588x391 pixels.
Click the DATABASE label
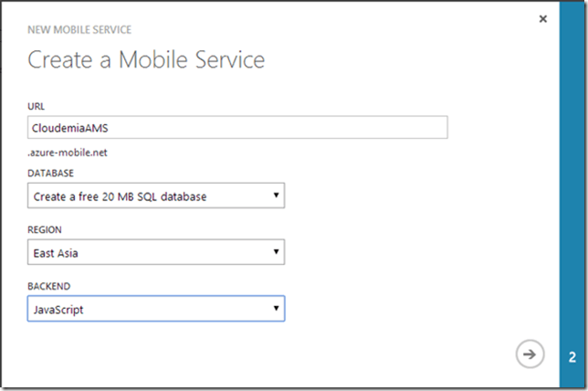click(x=49, y=173)
